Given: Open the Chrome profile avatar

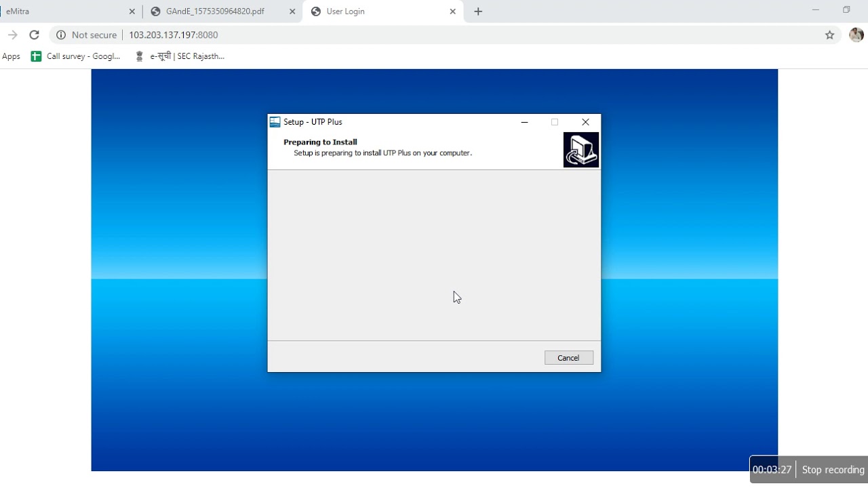Looking at the screenshot, I should coord(856,35).
